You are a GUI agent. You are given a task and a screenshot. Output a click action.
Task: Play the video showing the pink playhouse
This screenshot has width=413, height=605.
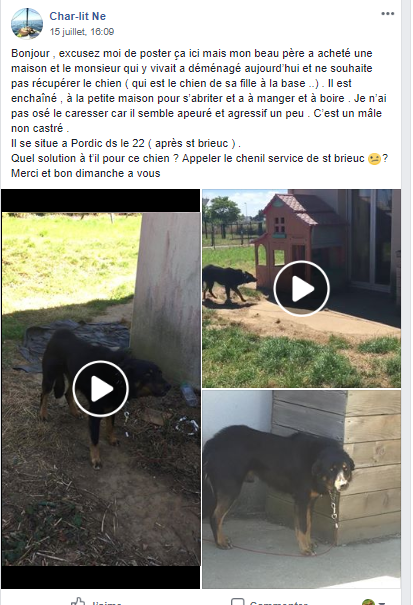301,288
